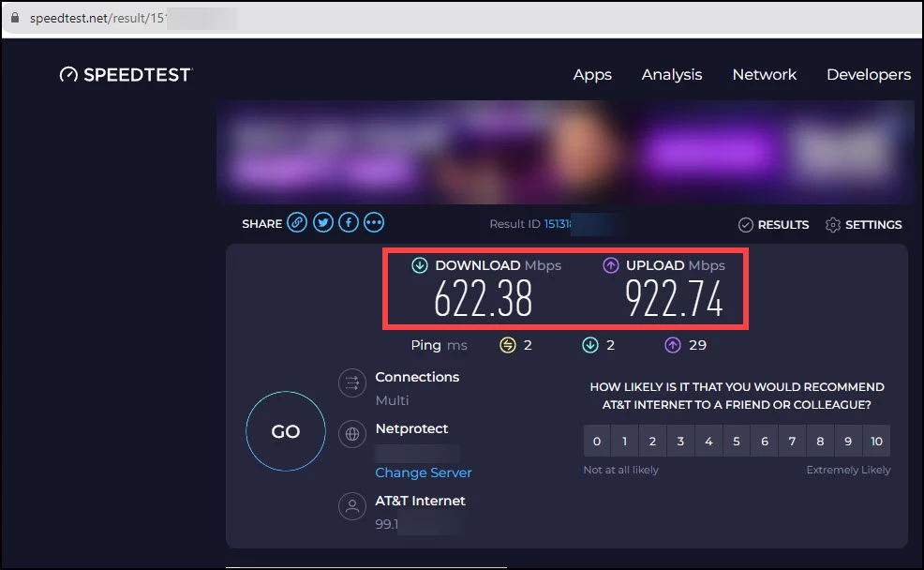Screen dimensions: 924x570
Task: Click the Connections arrows icon
Action: point(352,383)
